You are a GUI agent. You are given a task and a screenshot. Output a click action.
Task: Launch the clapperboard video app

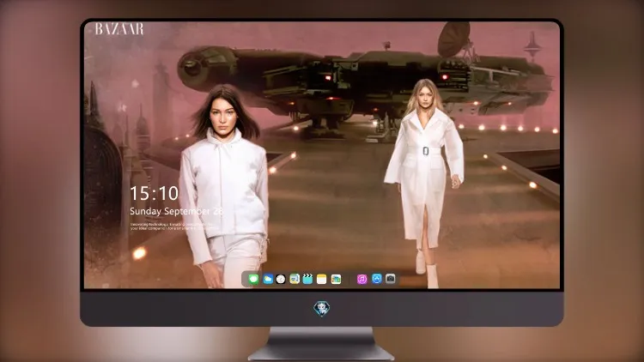point(307,279)
